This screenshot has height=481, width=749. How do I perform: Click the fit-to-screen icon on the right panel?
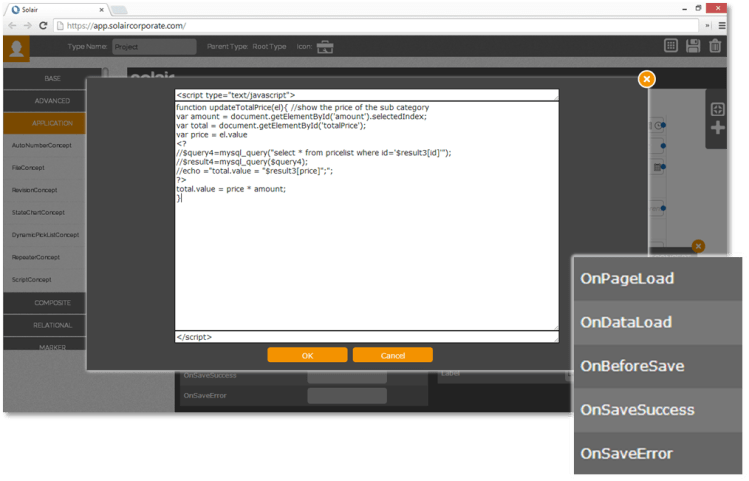717,109
